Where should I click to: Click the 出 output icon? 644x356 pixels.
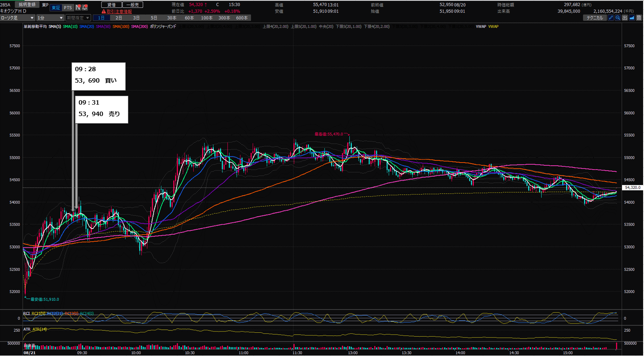625,18
